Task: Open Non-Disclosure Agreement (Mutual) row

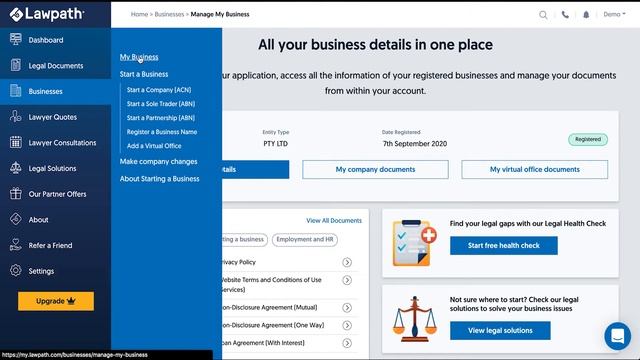Action: 291,307
